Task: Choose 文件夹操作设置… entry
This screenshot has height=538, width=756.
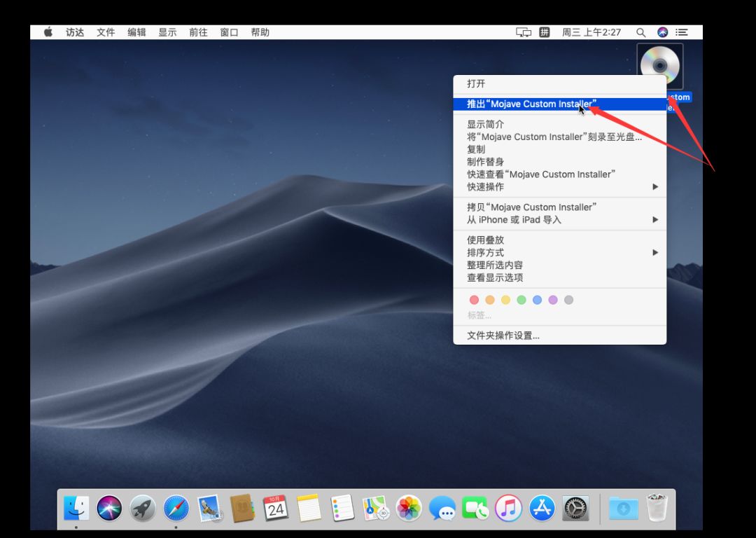Action: click(x=560, y=336)
